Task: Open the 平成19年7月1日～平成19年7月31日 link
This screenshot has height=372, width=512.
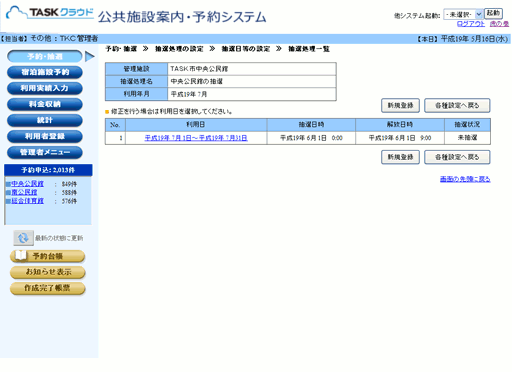Action: [x=196, y=138]
